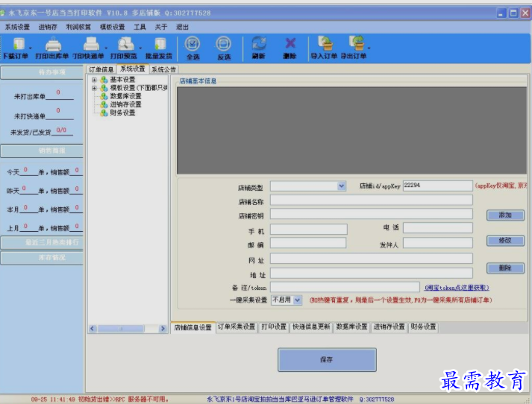Click the 最近三月热卖排行 panel header
The width and height of the screenshot is (532, 404).
point(42,243)
